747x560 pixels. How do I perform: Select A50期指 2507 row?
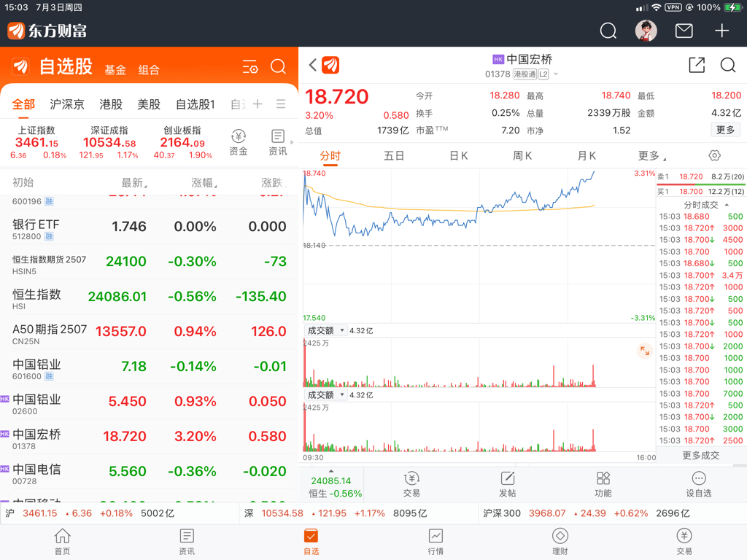[149, 332]
